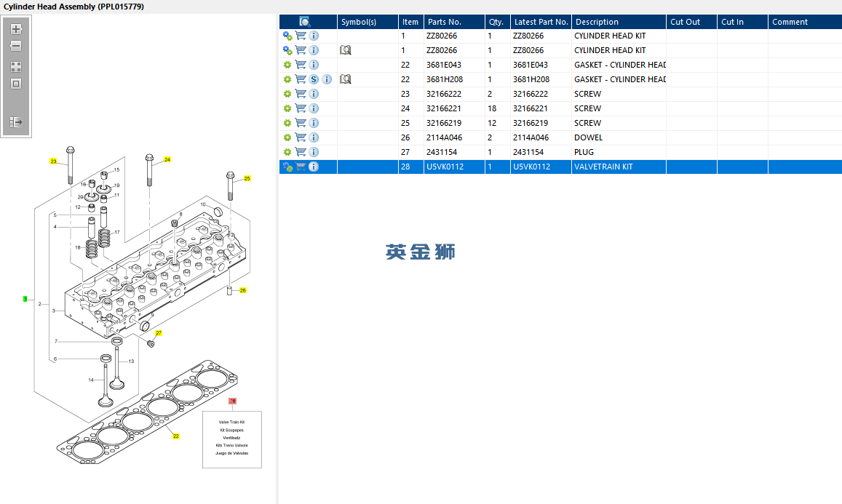Select the VALVETRAIN KIT description cell

(619, 167)
